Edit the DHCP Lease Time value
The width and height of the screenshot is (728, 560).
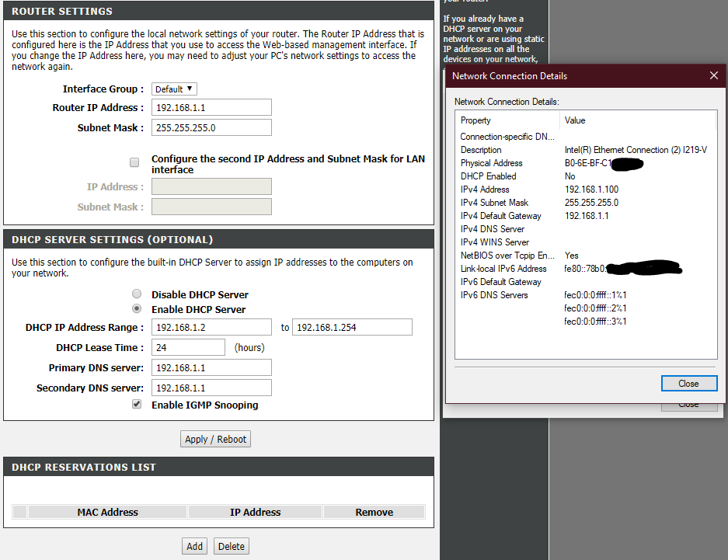(x=188, y=346)
